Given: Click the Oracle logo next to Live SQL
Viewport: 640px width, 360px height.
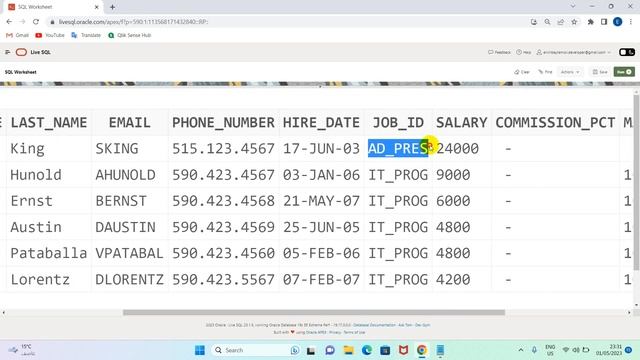Looking at the screenshot, I should 21,52.
